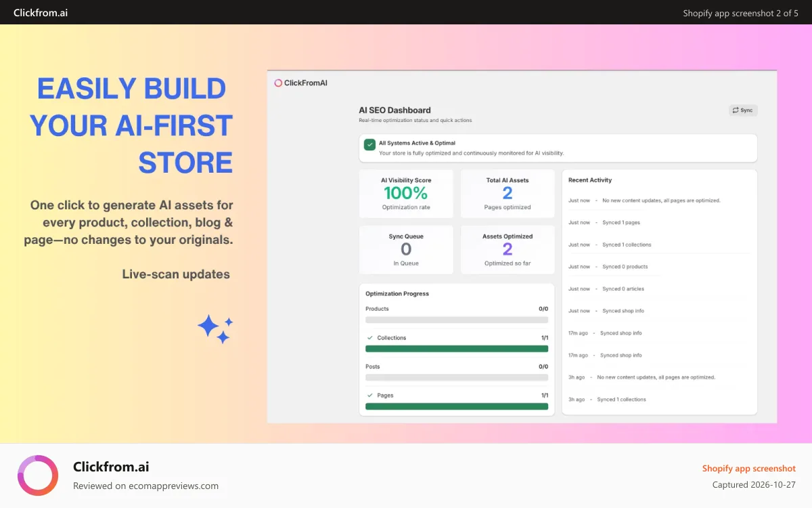Click the Clickfrom.ai gradient ring logo at the bottom

pyautogui.click(x=38, y=475)
